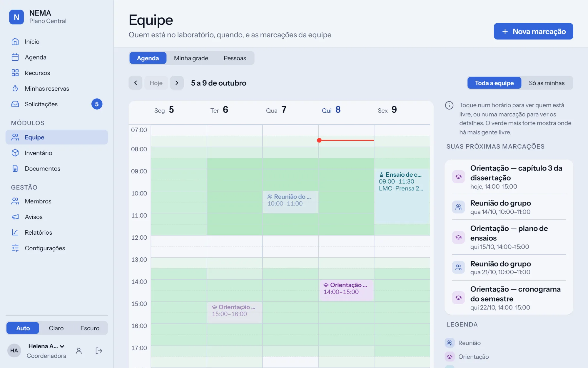Expand the Helena A... user dropdown
Screen dimensions: 588x368
click(46, 346)
